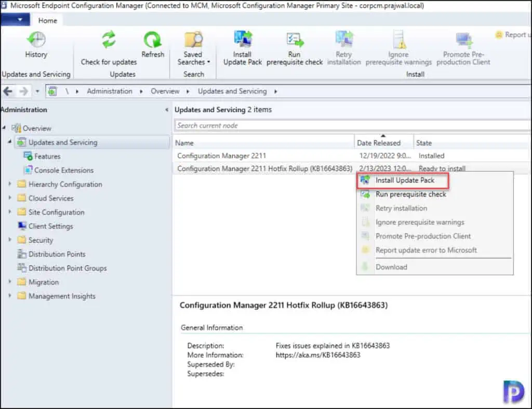Viewport: 532px width, 409px height.
Task: Sort list by Name column
Action: (263, 143)
